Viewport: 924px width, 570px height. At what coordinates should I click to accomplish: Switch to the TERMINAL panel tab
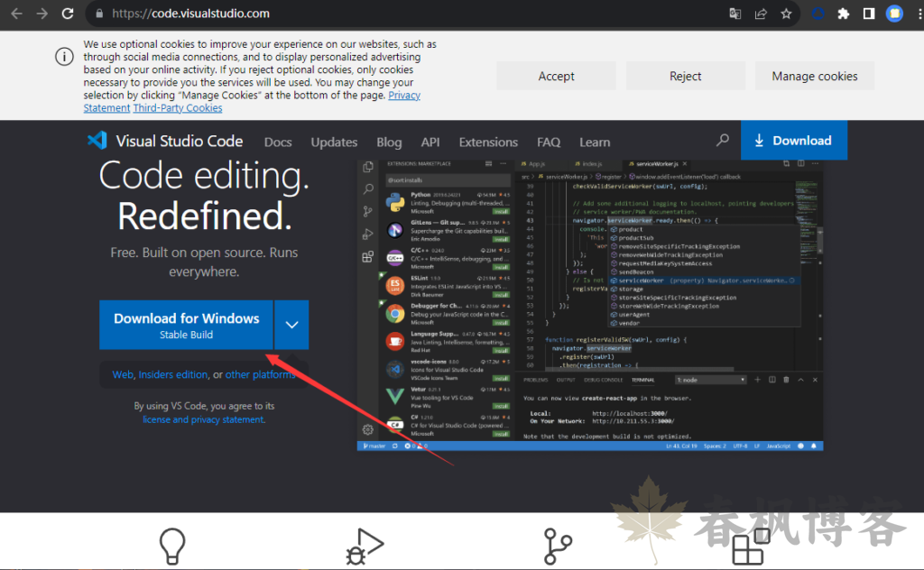click(642, 381)
